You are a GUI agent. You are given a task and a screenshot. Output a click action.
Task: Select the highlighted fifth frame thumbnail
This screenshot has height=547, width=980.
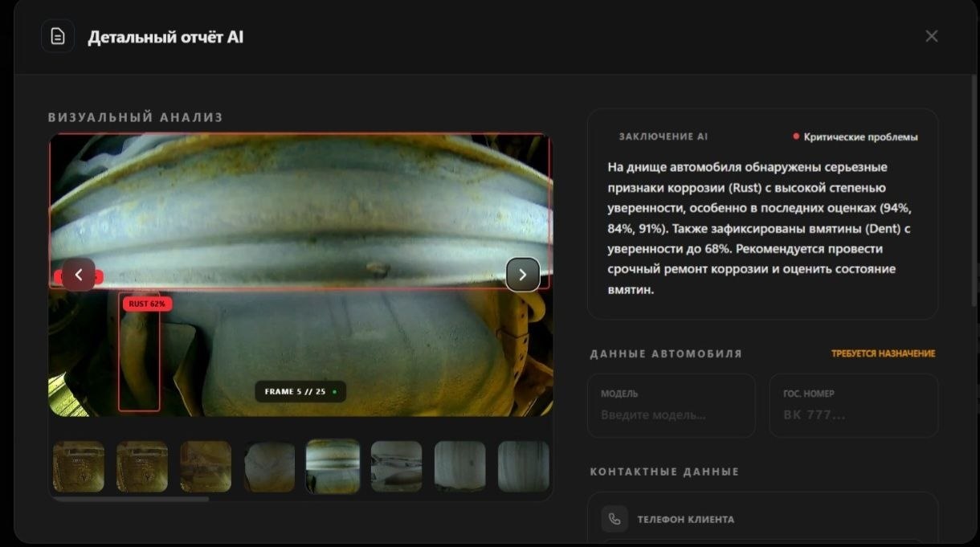tap(333, 466)
